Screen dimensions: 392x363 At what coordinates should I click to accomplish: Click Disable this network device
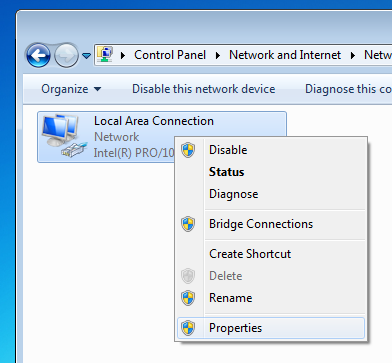coord(204,89)
